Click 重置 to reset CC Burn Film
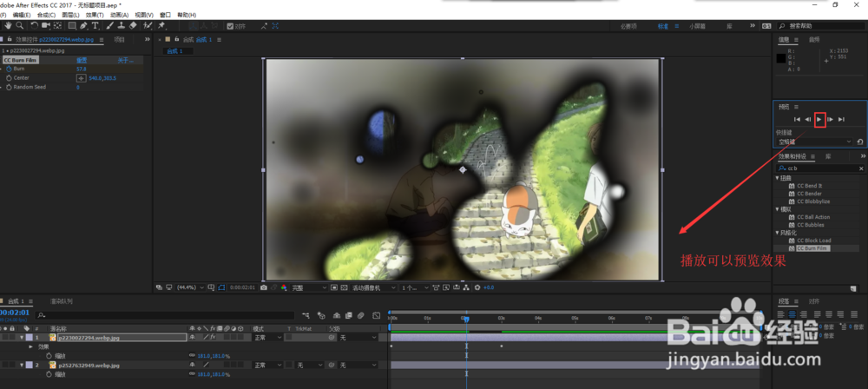Viewport: 868px width, 389px height. click(x=82, y=60)
